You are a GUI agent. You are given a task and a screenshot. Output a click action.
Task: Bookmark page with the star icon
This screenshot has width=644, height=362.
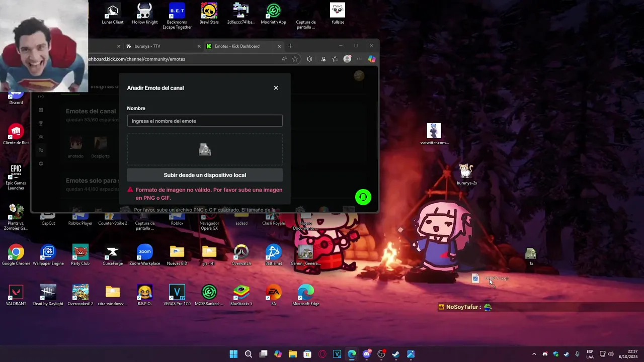[x=295, y=59]
